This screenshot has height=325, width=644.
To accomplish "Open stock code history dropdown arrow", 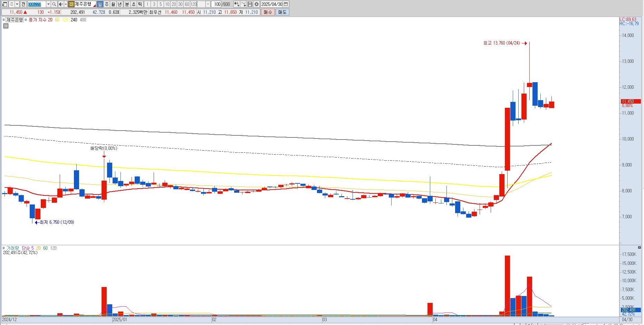I will [x=48, y=4].
